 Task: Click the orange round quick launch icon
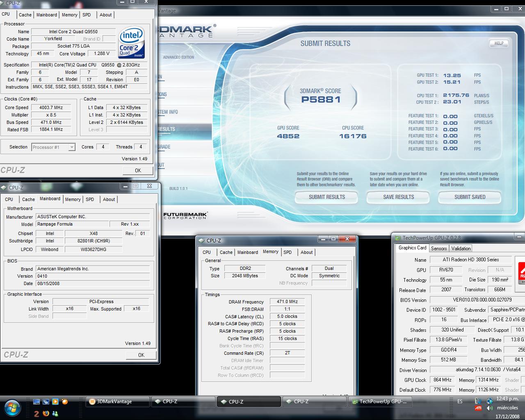[x=65, y=402]
